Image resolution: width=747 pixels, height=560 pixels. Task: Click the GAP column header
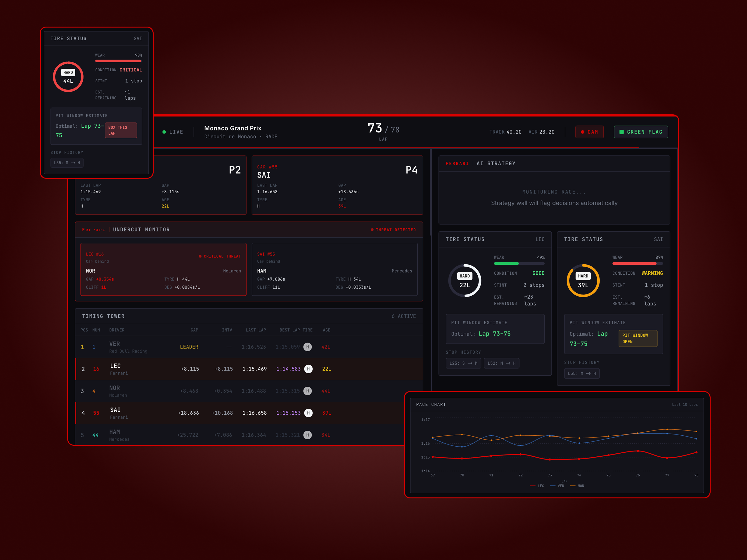tap(194, 330)
